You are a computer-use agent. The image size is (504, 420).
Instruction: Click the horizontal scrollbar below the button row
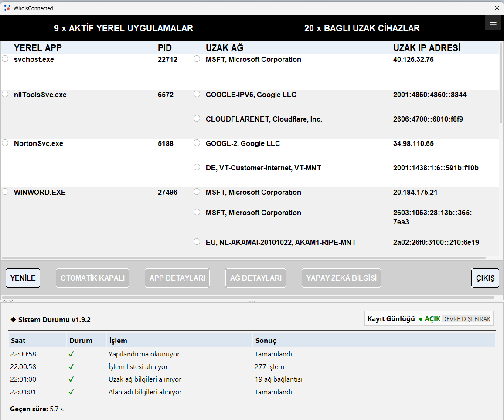pyautogui.click(x=248, y=298)
